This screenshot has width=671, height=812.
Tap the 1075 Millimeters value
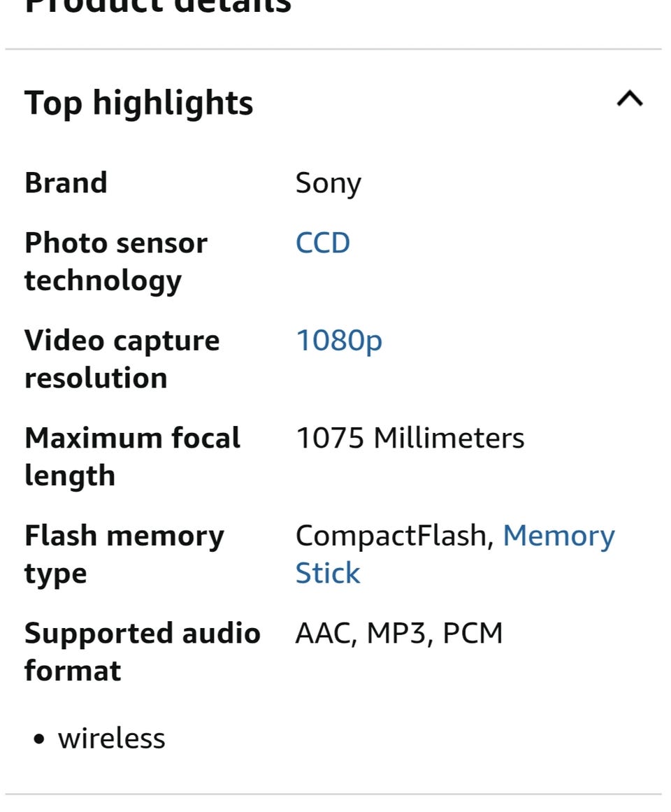[x=410, y=439]
